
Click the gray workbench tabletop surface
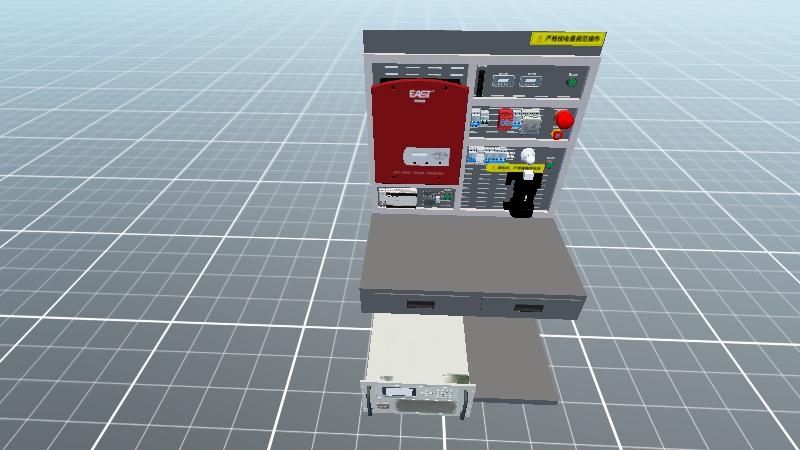(472, 254)
